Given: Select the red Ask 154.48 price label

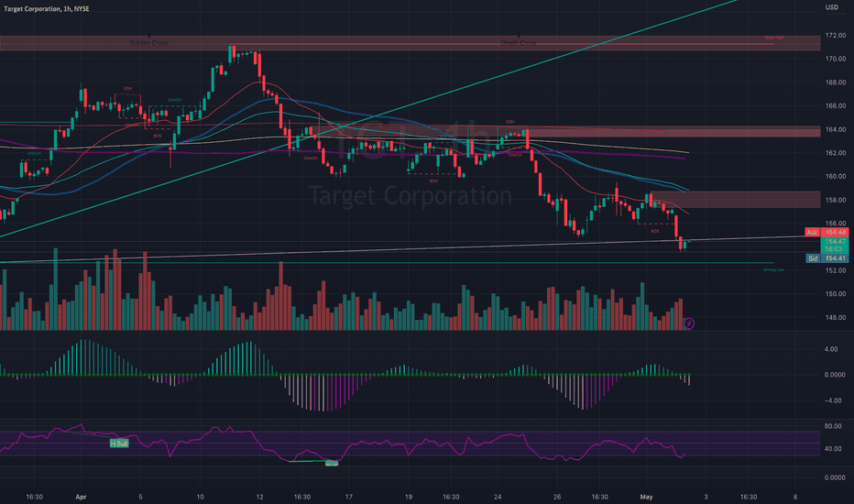Looking at the screenshot, I should (x=827, y=232).
